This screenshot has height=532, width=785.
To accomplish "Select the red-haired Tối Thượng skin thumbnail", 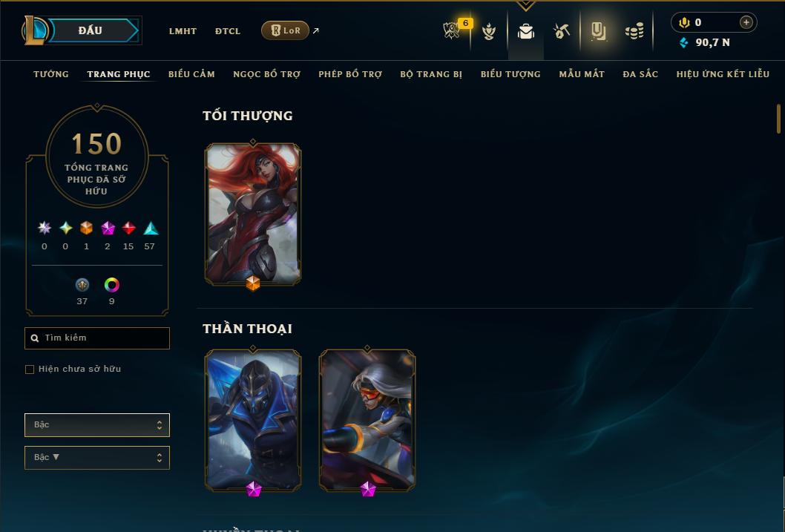I will point(253,214).
